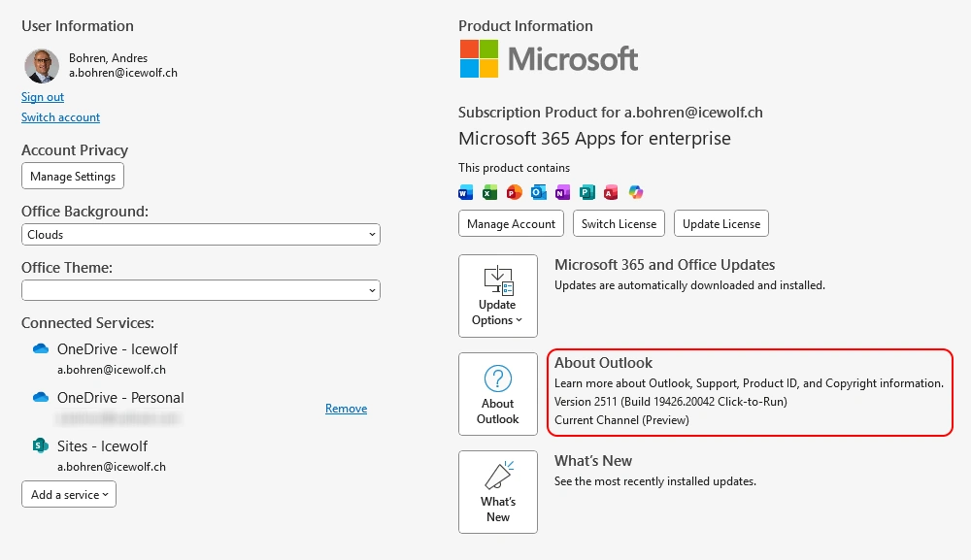Click the Access product icon

pyautogui.click(x=612, y=192)
